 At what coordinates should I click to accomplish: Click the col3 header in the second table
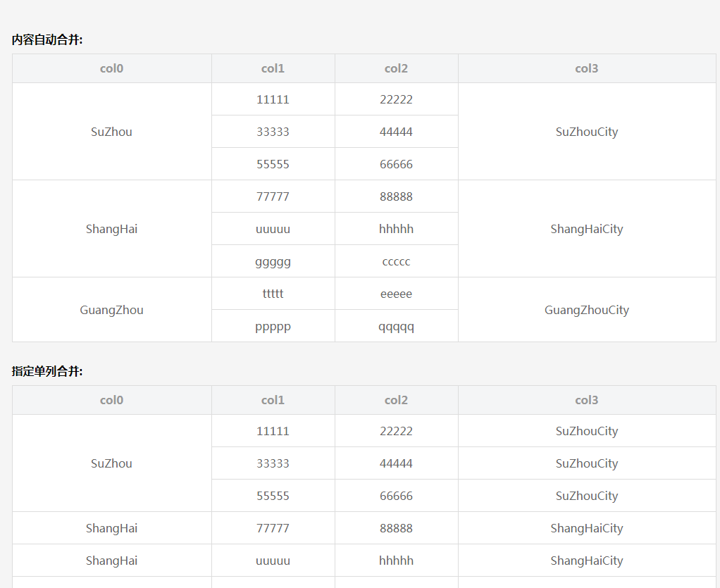586,399
